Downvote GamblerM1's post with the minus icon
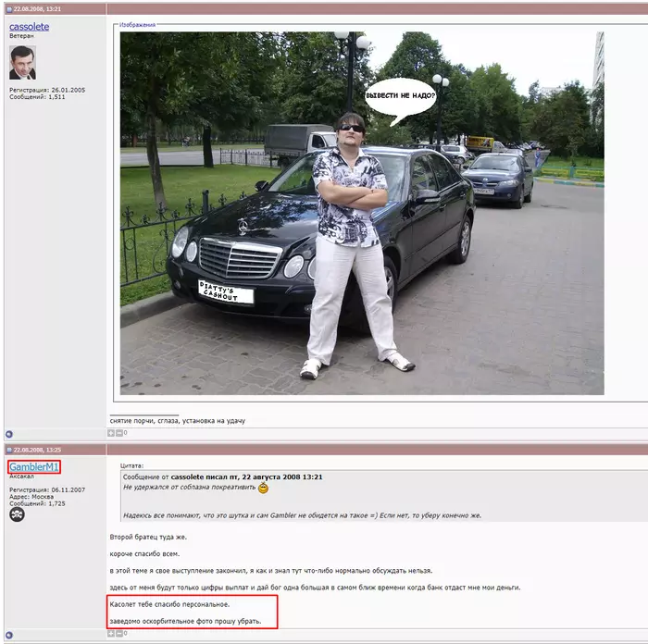The height and width of the screenshot is (644, 648). pyautogui.click(x=119, y=633)
